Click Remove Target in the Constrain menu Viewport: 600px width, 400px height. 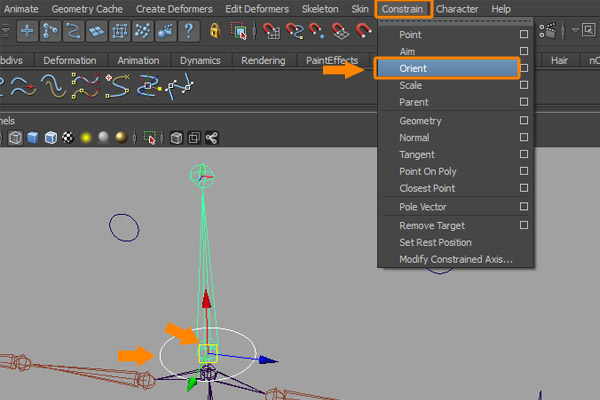pos(432,225)
